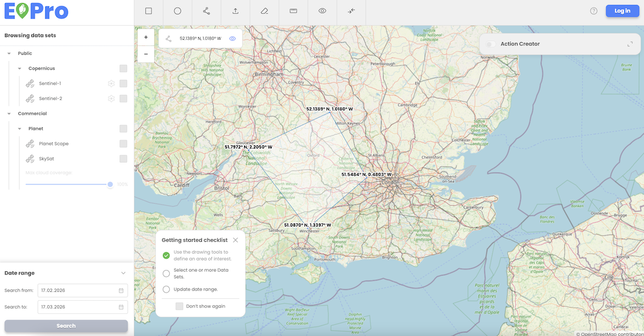
Task: Click the Search button
Action: 66,326
